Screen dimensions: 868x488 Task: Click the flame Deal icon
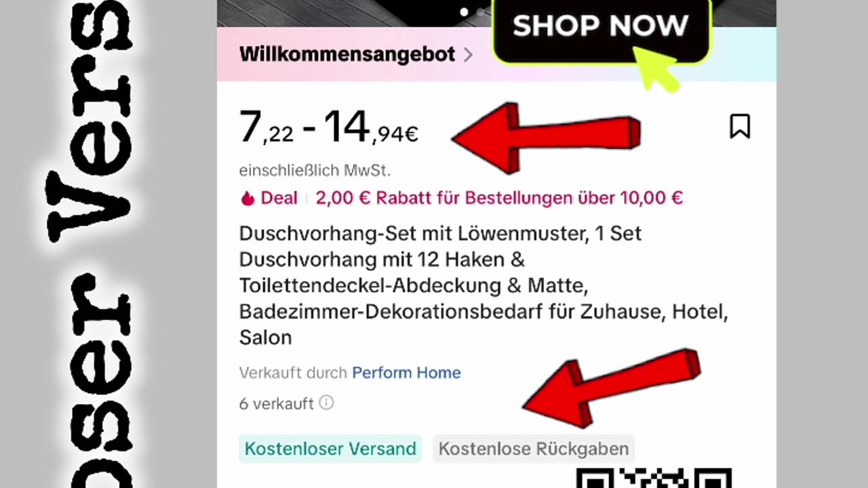pos(248,198)
